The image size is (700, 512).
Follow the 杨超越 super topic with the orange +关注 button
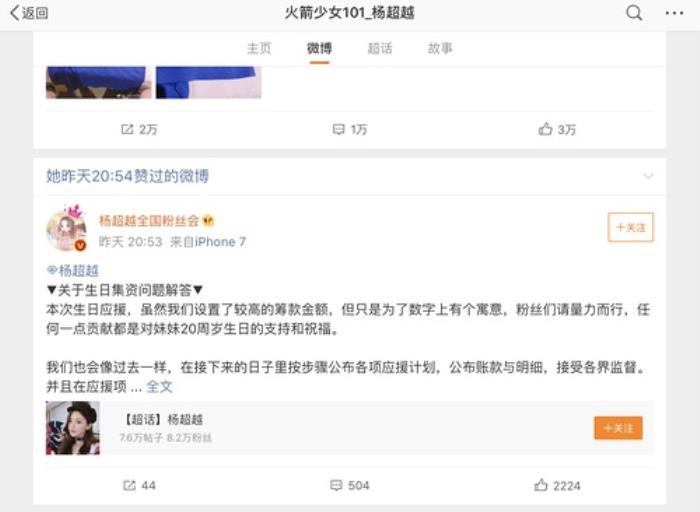[618, 428]
